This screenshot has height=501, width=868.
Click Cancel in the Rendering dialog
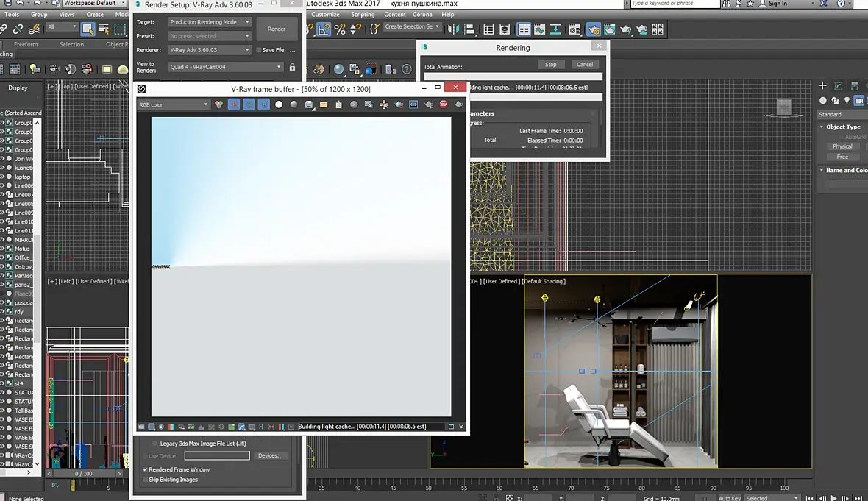(x=585, y=65)
